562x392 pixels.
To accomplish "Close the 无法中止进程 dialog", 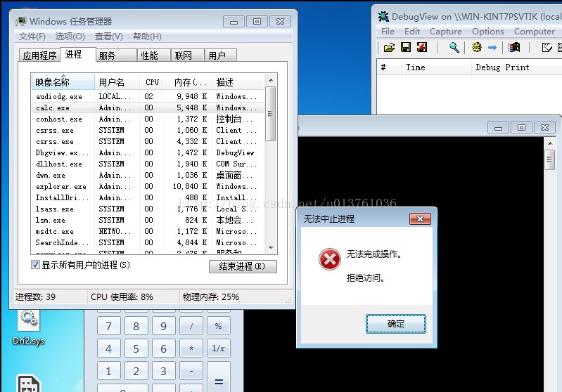I will pos(420,218).
